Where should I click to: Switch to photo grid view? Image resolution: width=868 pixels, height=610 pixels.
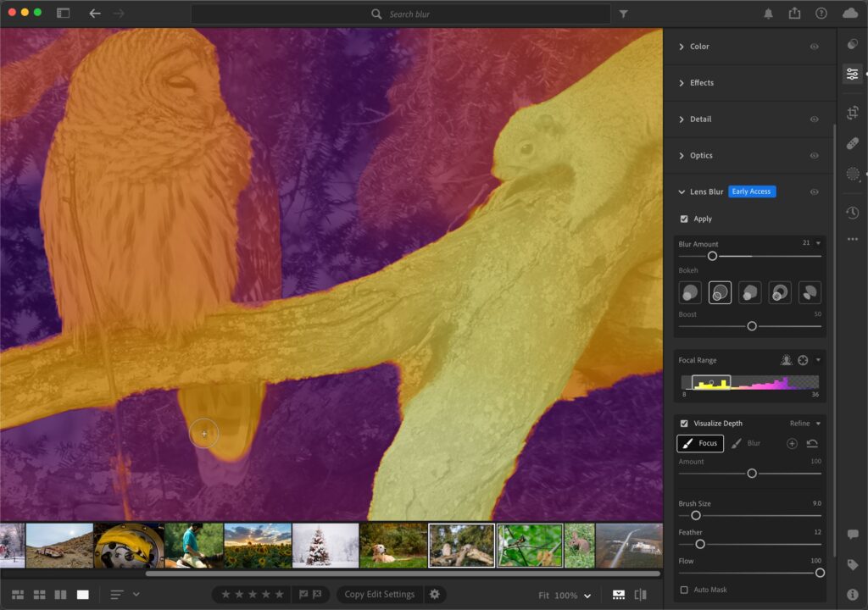pos(18,595)
